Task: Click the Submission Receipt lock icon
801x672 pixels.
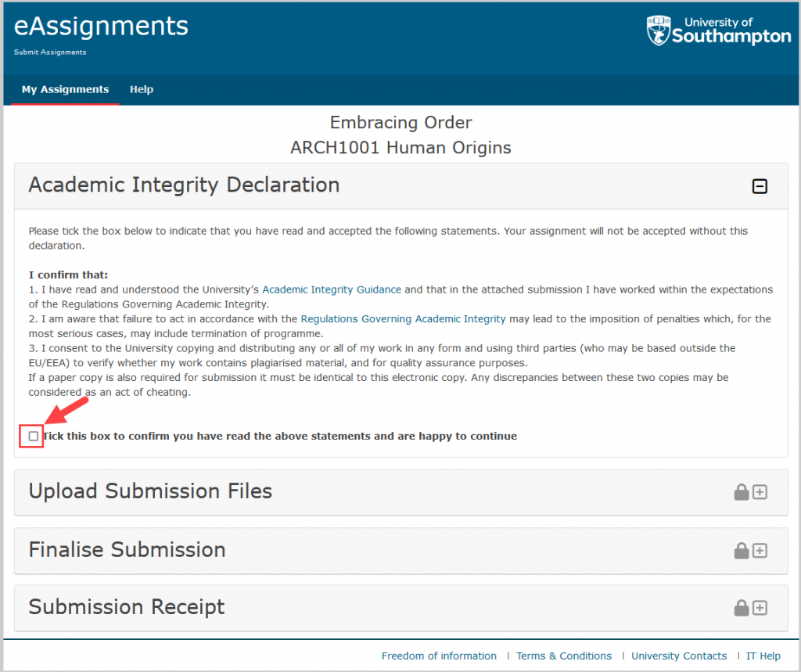Action: 741,608
